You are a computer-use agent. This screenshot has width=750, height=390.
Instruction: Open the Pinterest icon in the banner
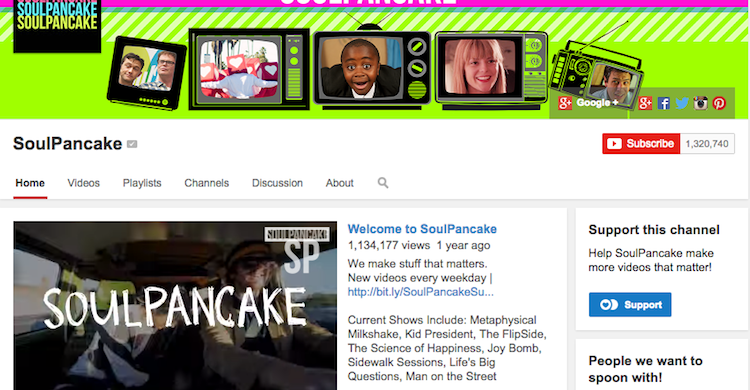719,103
